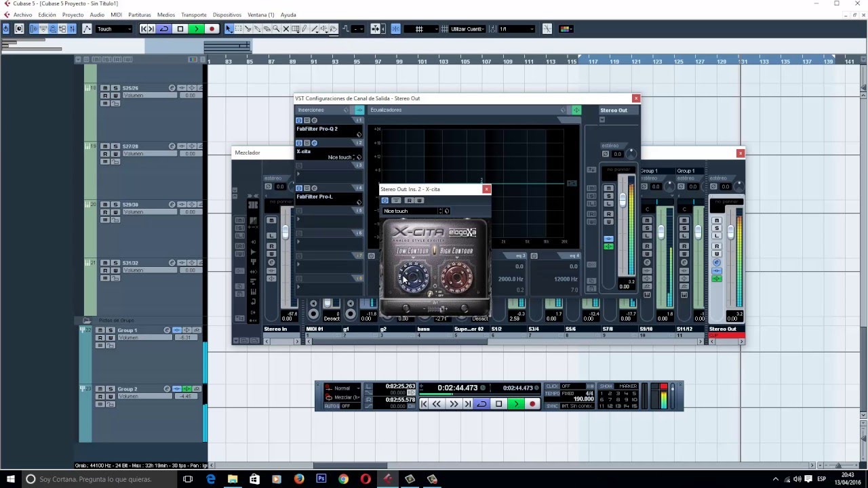The width and height of the screenshot is (868, 488).
Task: Open the Transporte menu
Action: point(194,14)
